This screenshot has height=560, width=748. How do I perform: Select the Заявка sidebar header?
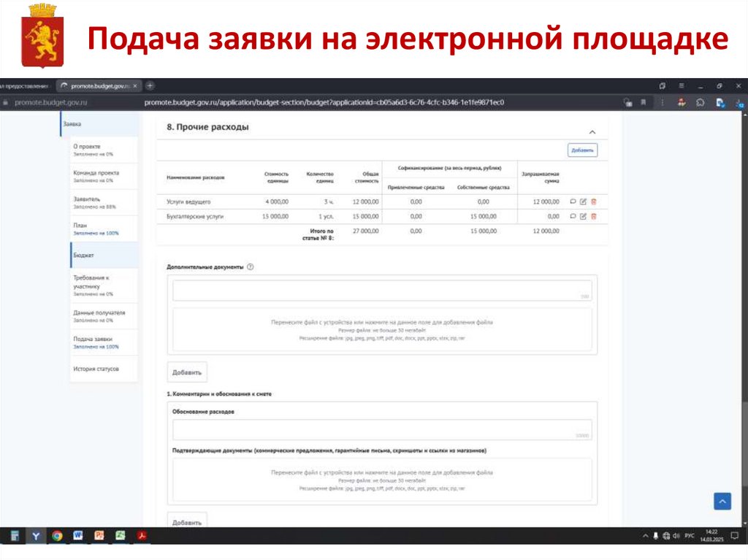99,124
